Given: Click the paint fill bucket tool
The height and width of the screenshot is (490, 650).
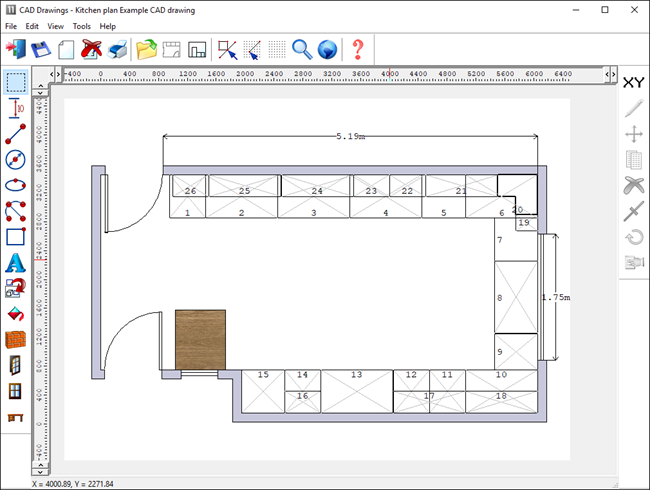Looking at the screenshot, I should 16,314.
